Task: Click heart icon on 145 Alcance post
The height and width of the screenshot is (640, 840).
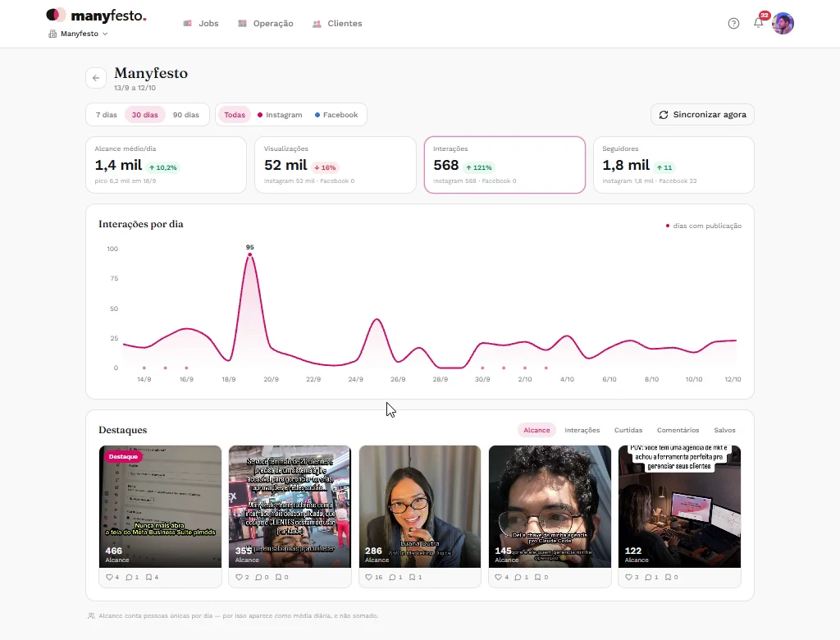Action: [498, 578]
